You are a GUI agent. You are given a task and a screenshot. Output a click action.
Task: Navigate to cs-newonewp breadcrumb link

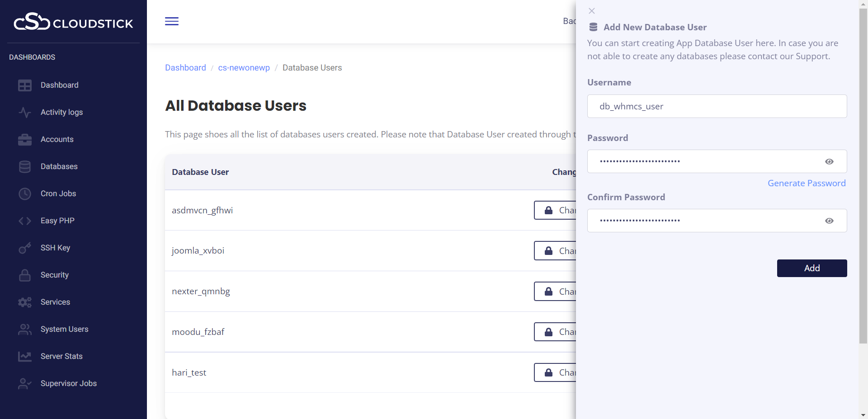pyautogui.click(x=244, y=68)
